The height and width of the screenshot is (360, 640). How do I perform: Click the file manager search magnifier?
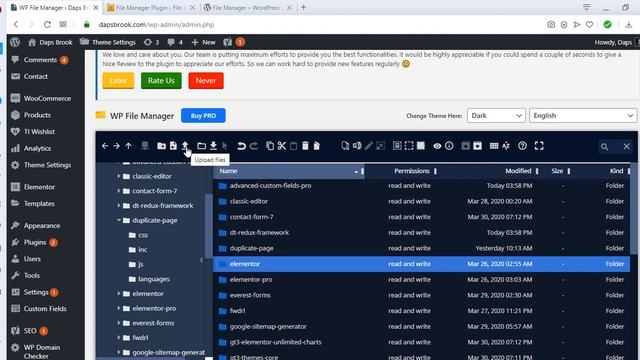(x=604, y=147)
